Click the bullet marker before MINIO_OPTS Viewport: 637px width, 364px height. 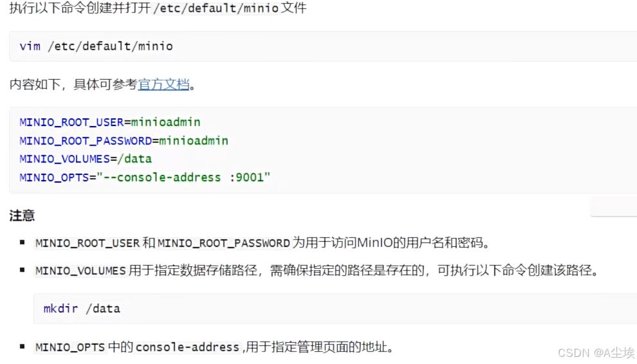(x=23, y=347)
